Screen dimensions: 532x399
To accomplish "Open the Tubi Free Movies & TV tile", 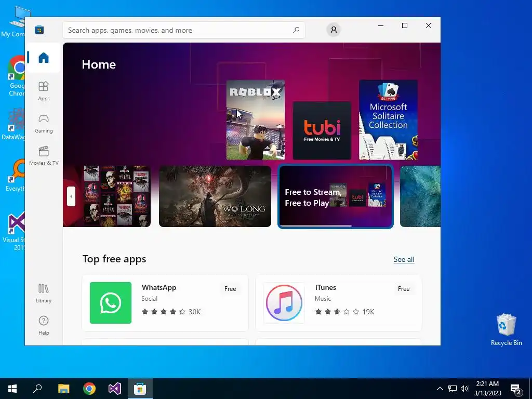I will tap(322, 130).
